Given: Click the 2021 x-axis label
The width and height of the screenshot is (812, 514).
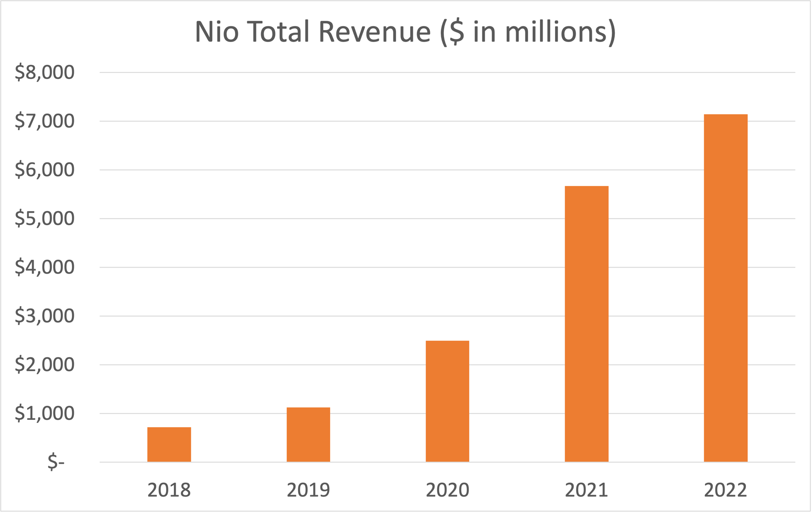Looking at the screenshot, I should pos(586,490).
